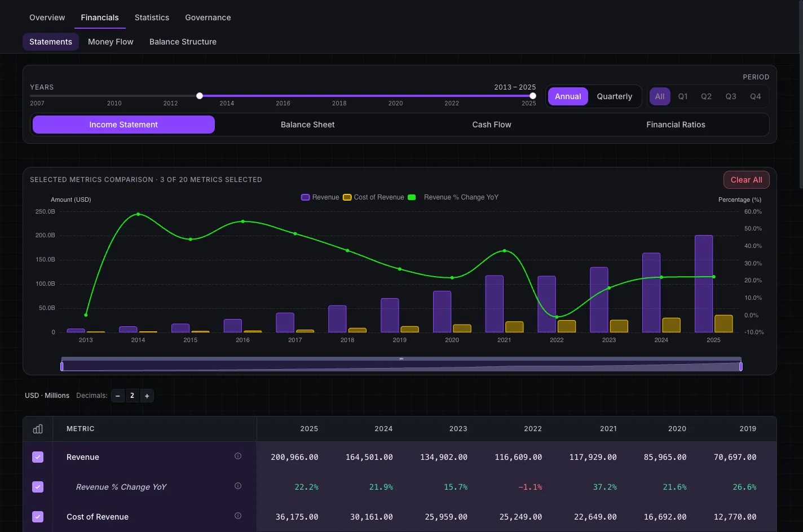Open the Balance Sheet statement tab

[x=307, y=125]
